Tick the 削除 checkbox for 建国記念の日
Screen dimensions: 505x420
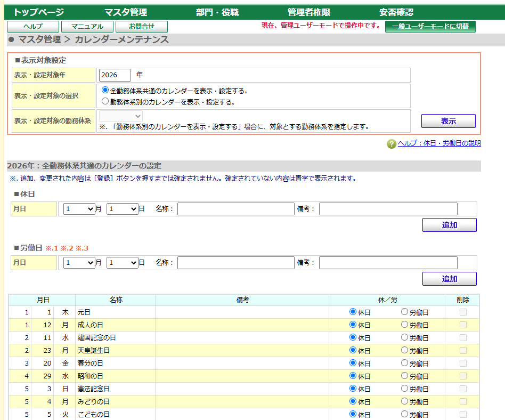point(463,337)
